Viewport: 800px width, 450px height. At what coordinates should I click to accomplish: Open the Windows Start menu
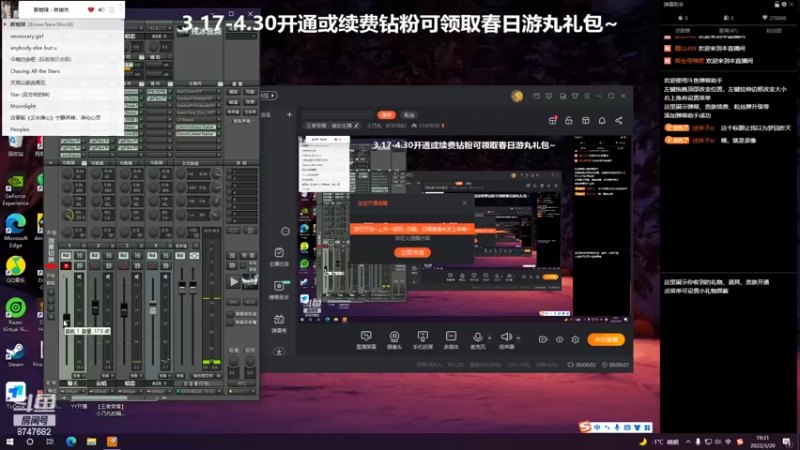[10, 441]
